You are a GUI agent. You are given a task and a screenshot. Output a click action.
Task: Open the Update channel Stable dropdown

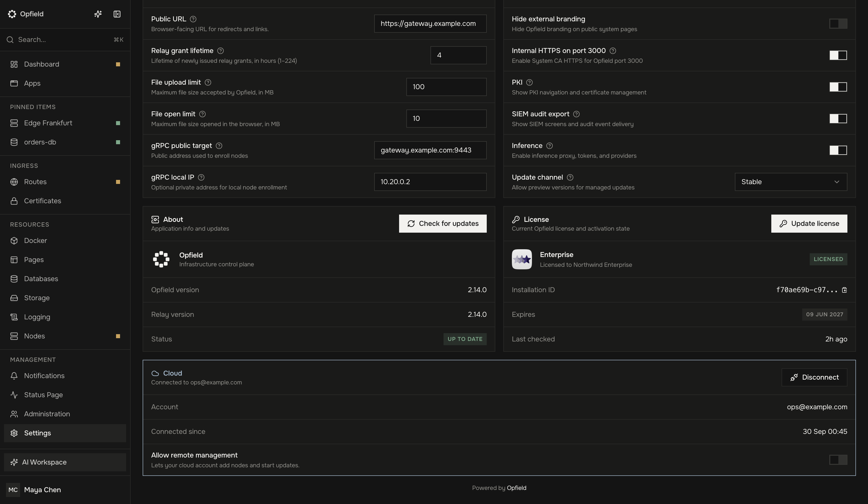791,182
